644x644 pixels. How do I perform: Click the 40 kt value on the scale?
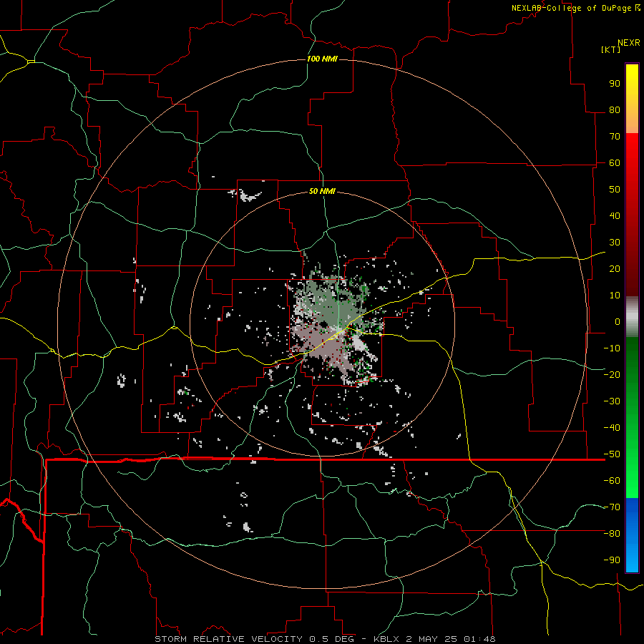pos(615,215)
